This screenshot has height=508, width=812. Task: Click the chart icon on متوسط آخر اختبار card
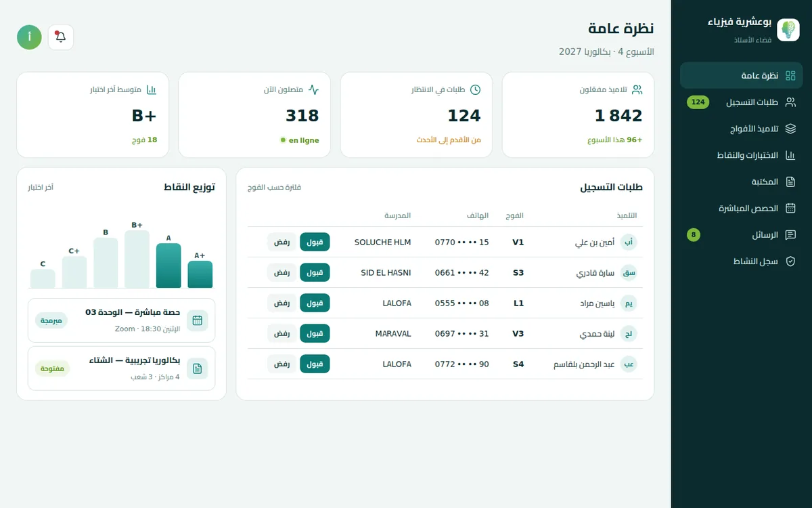[152, 89]
